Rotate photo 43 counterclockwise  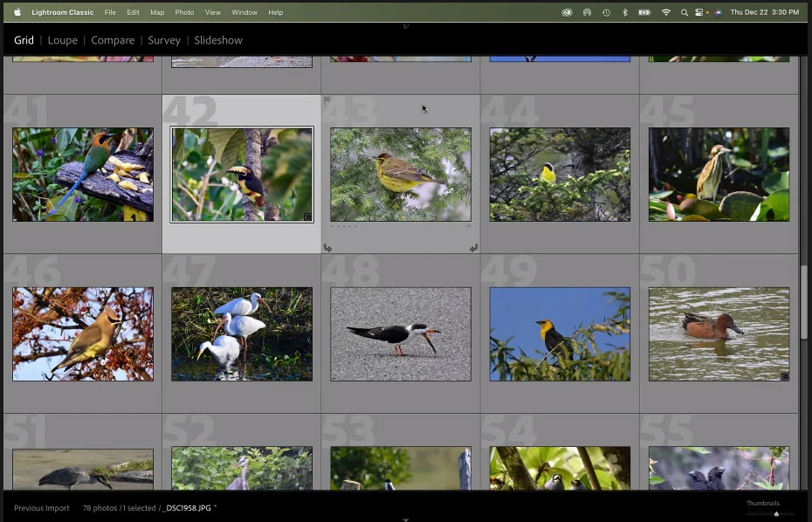click(x=327, y=248)
